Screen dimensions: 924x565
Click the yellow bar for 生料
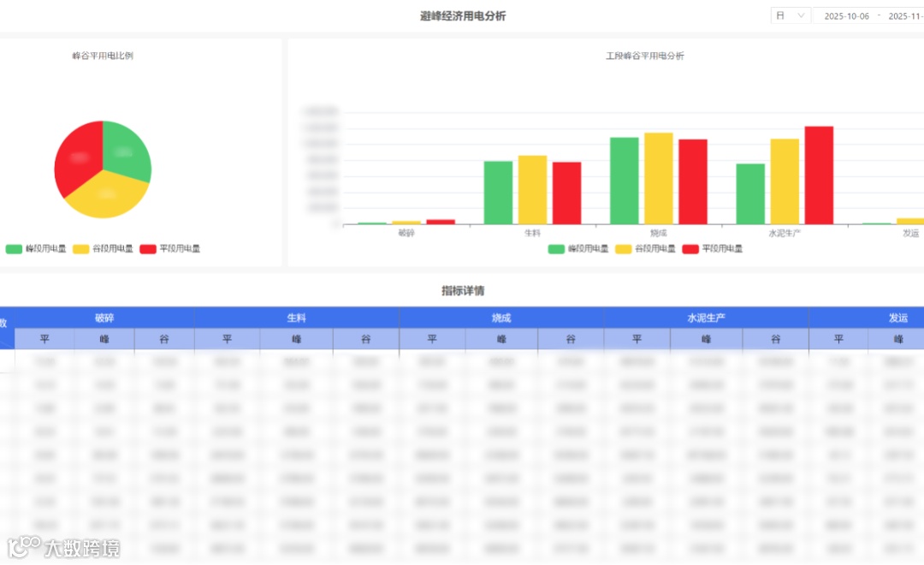click(x=532, y=190)
